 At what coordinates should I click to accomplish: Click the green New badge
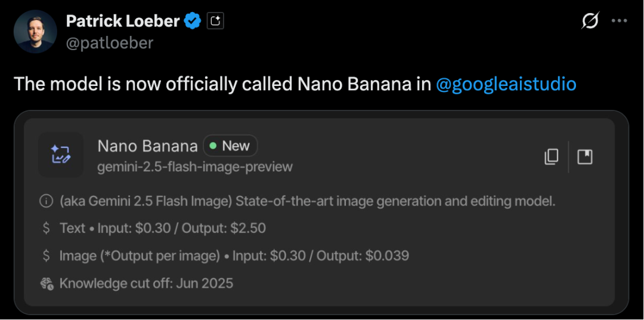pos(230,146)
